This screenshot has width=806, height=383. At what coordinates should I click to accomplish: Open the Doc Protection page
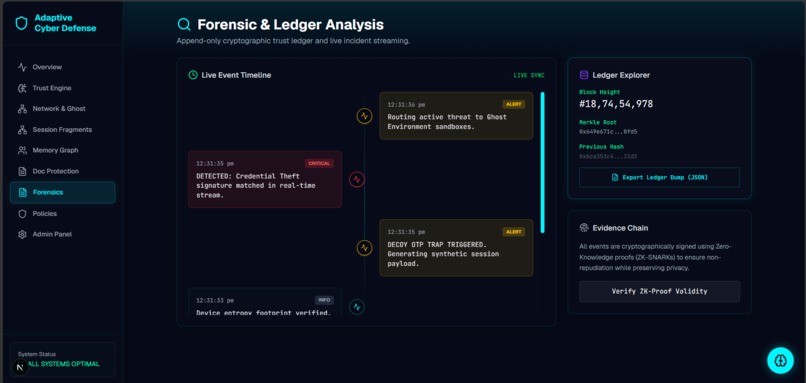[63, 171]
